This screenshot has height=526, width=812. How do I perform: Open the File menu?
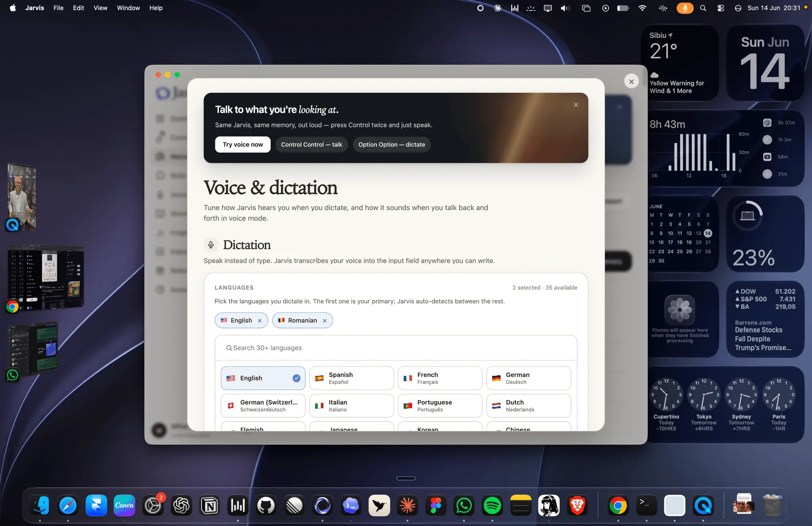click(58, 8)
